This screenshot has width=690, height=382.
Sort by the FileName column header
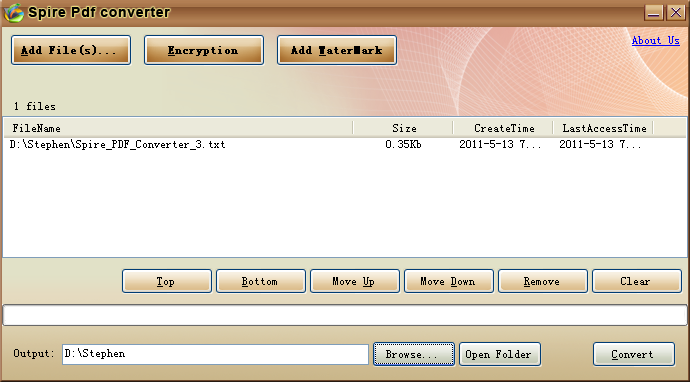tap(178, 128)
